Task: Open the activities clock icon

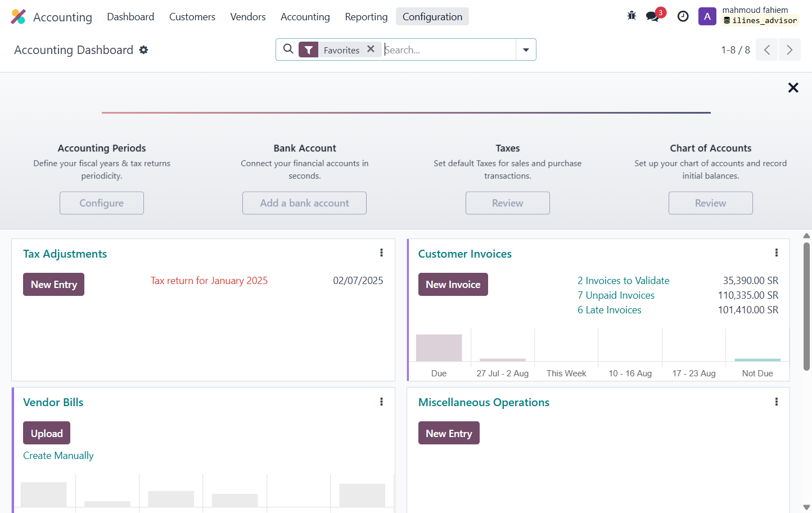Action: coord(683,16)
